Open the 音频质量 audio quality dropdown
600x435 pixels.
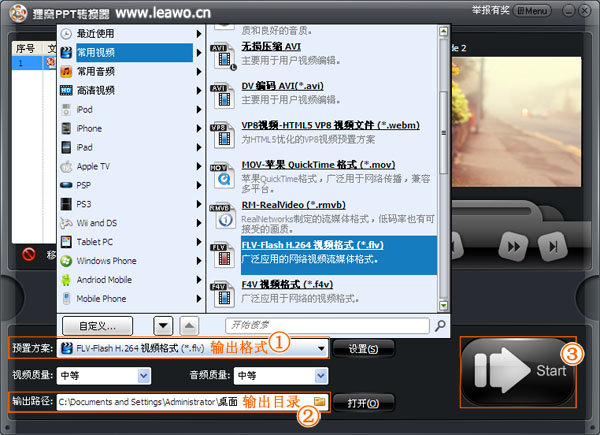pyautogui.click(x=321, y=376)
